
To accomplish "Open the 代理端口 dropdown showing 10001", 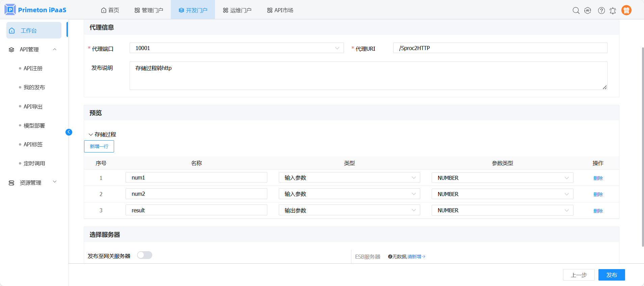I will click(x=236, y=48).
